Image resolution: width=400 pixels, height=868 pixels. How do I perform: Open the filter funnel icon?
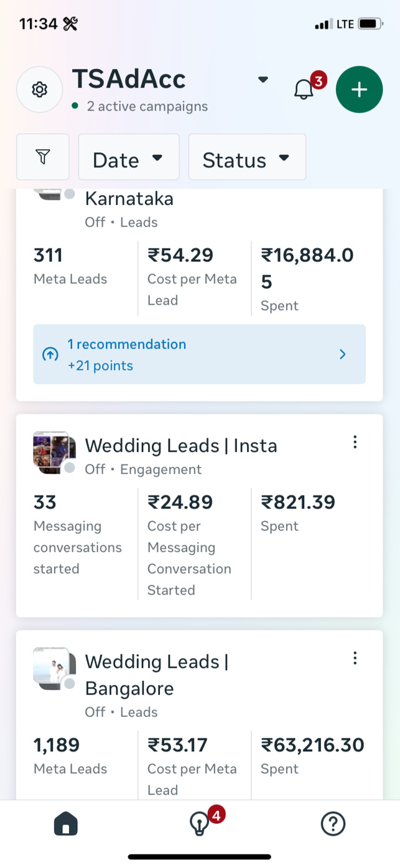pos(42,157)
